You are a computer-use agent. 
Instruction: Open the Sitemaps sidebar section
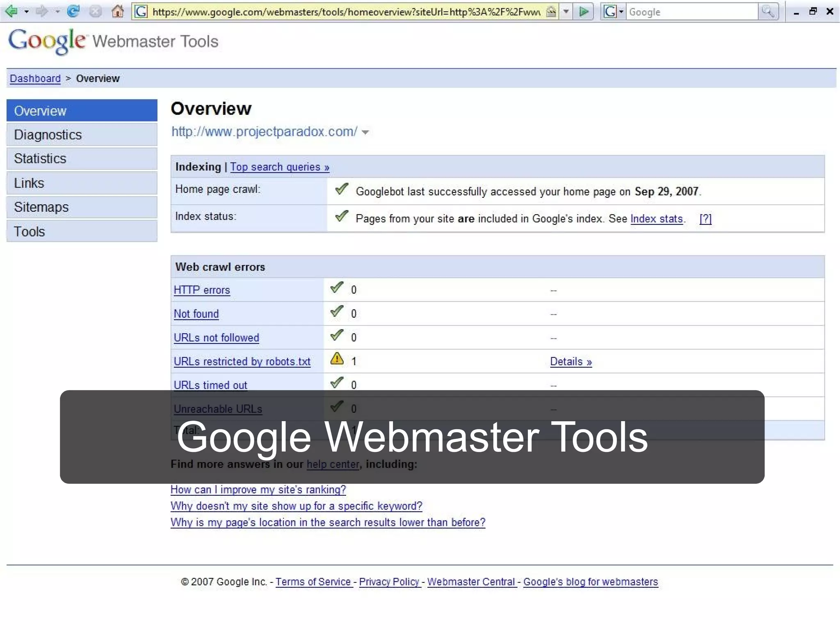point(82,207)
